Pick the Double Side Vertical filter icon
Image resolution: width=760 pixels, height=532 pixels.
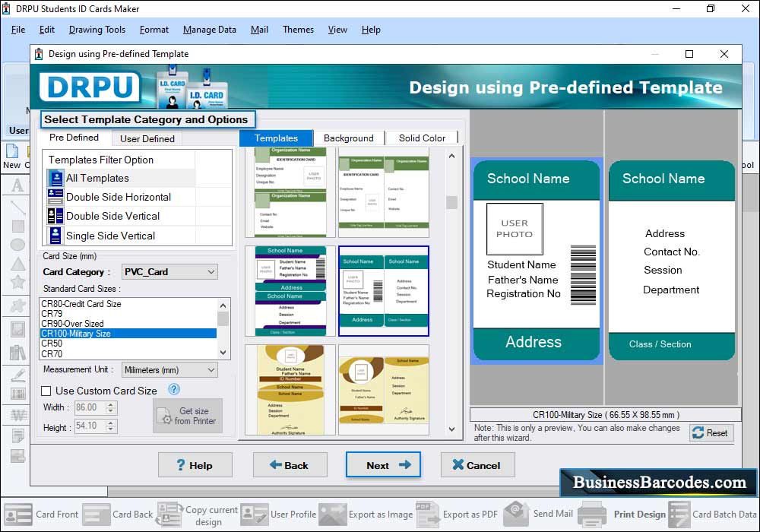pyautogui.click(x=55, y=216)
